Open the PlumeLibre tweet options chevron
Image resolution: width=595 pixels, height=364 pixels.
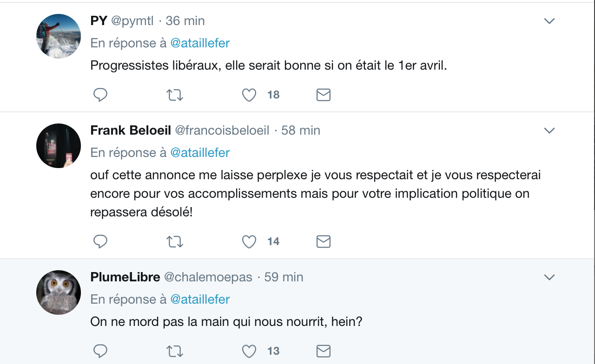pos(549,278)
